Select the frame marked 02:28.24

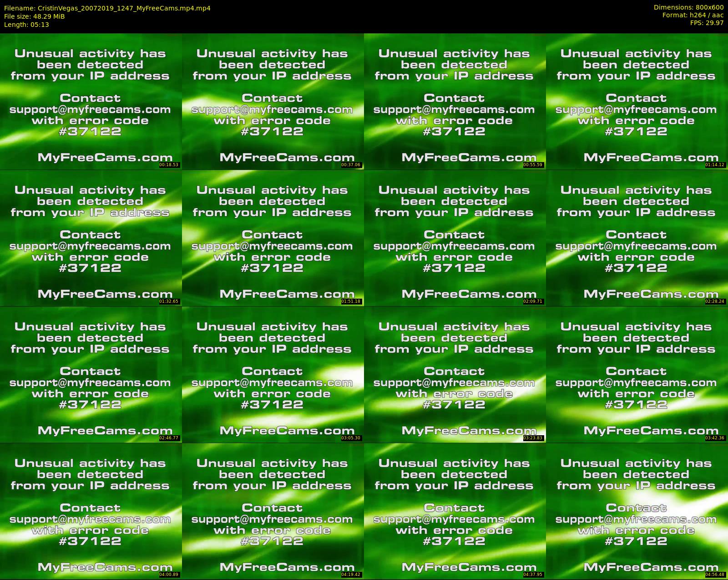tap(637, 238)
